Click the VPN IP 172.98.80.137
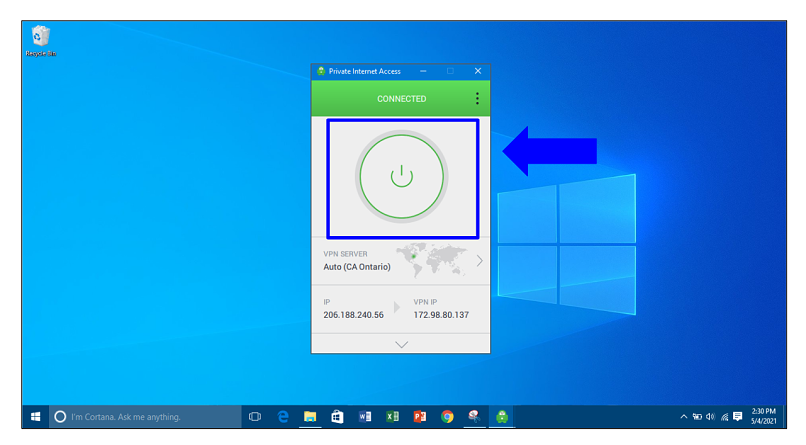 (x=441, y=315)
